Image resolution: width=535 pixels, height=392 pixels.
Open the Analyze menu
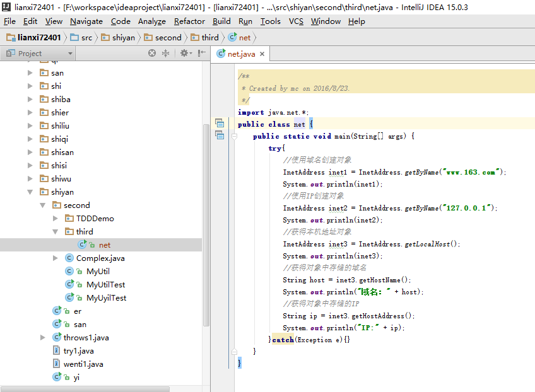(x=152, y=21)
